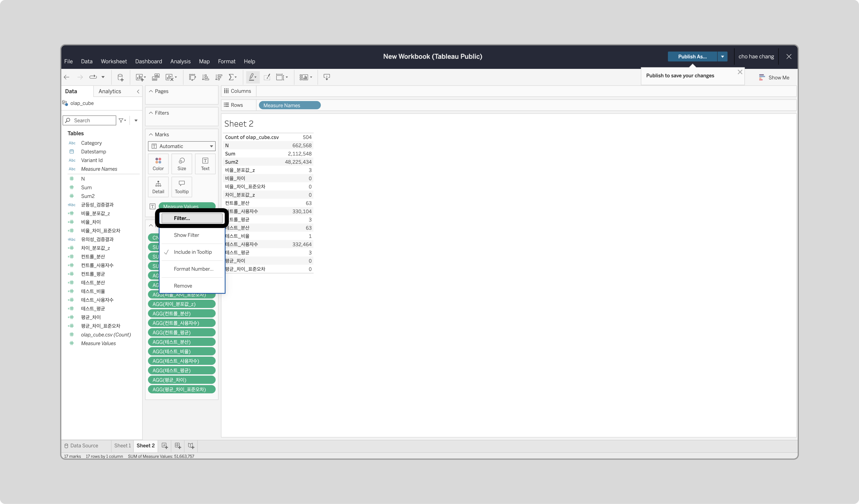The height and width of the screenshot is (504, 859).
Task: Click the Measure Values pill on Marks
Action: pos(187,206)
